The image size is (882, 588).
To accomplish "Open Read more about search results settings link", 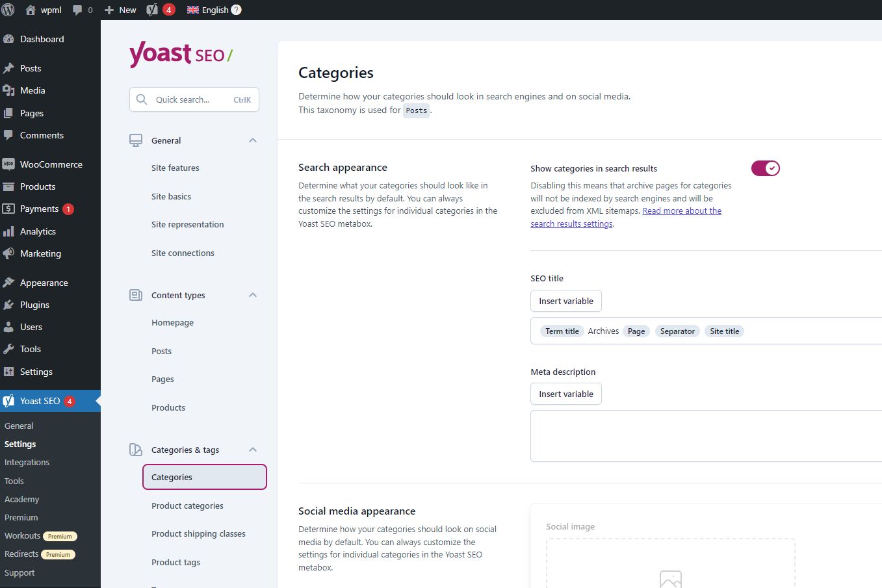I will (626, 217).
